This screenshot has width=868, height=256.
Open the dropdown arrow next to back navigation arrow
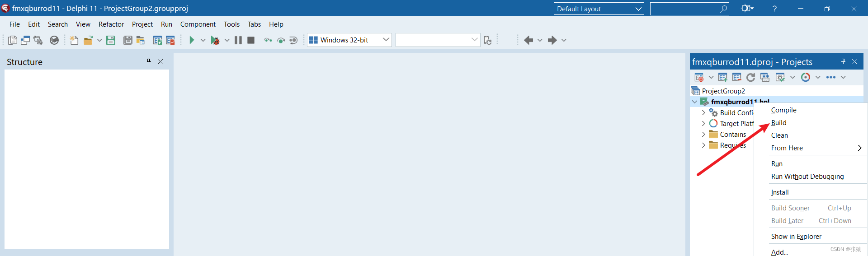(x=540, y=40)
